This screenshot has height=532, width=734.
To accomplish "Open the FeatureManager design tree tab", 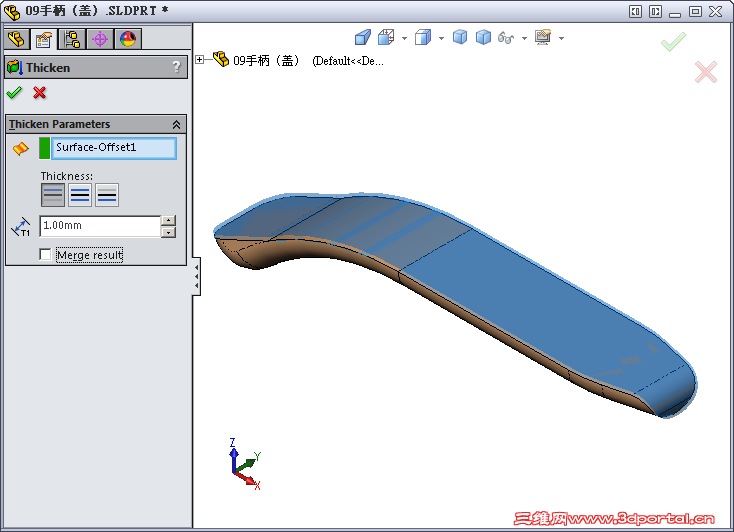I will point(16,39).
